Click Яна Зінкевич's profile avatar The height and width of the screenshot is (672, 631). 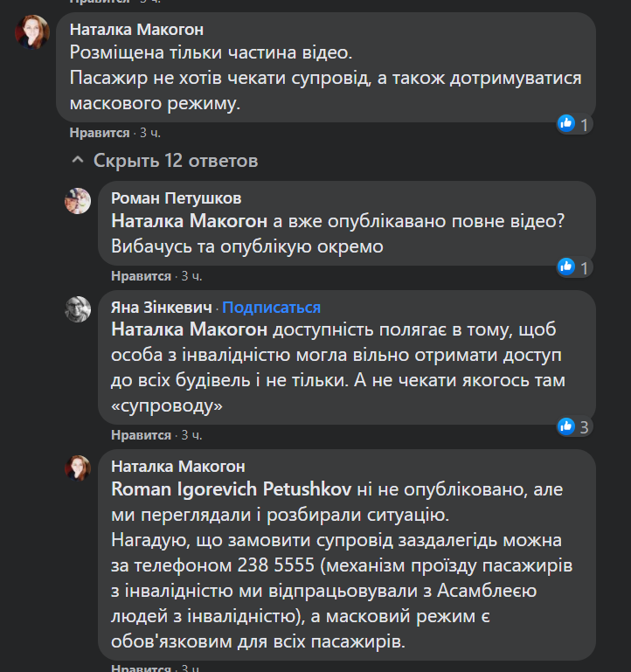click(x=78, y=308)
